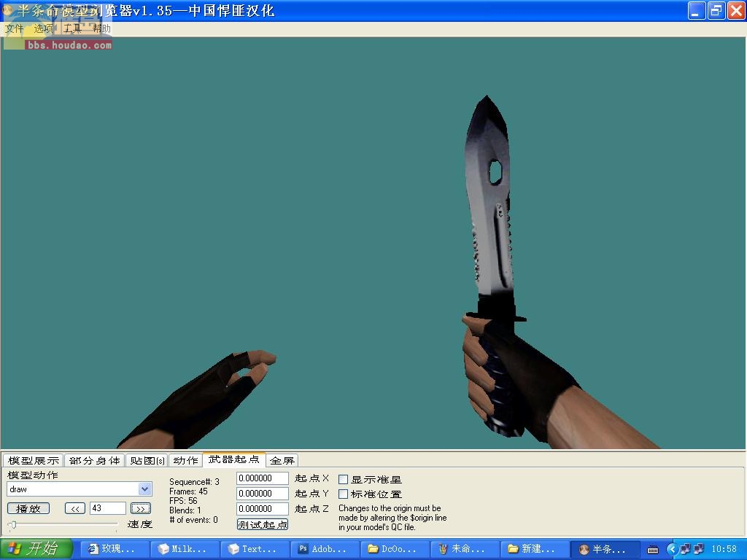Switch to the 部分身体 tab
The image size is (747, 560).
tap(94, 461)
